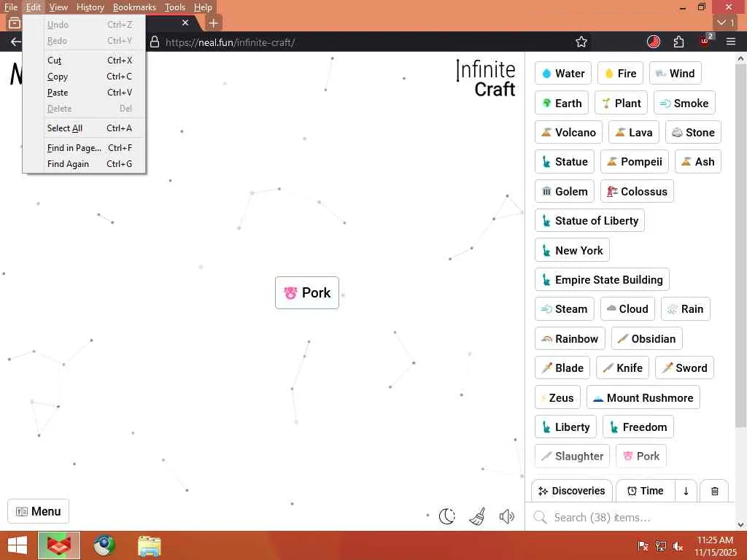This screenshot has width=747, height=560.
Task: Open the Tools menu
Action: [175, 7]
